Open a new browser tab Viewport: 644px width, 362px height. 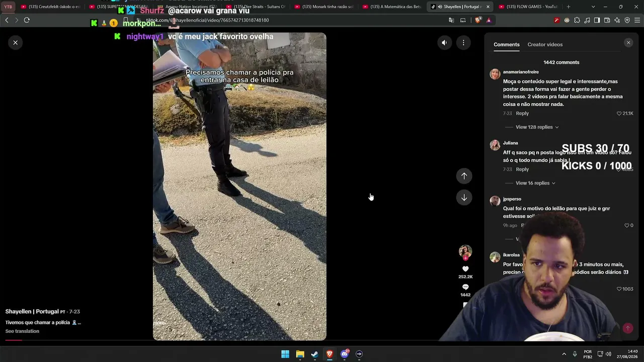[569, 7]
